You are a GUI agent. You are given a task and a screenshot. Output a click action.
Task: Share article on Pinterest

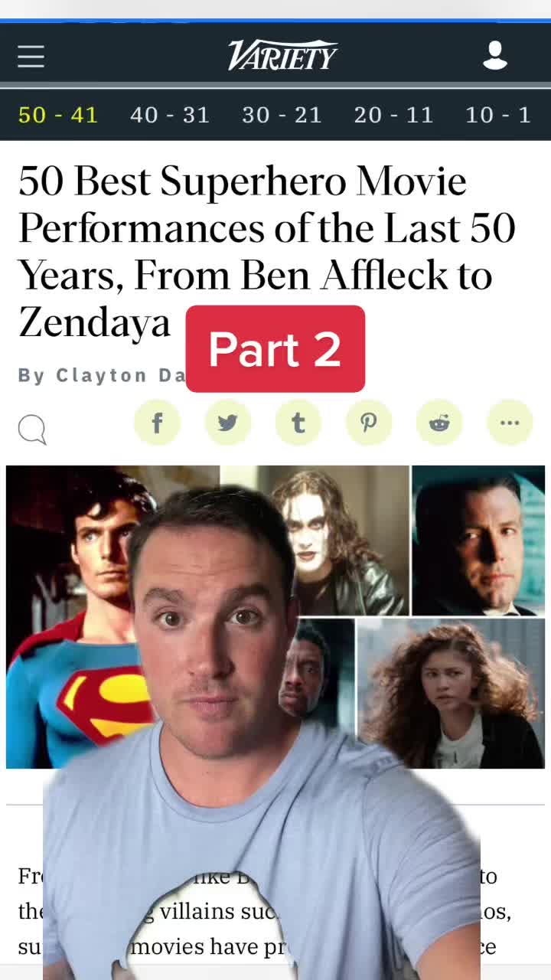click(x=368, y=422)
